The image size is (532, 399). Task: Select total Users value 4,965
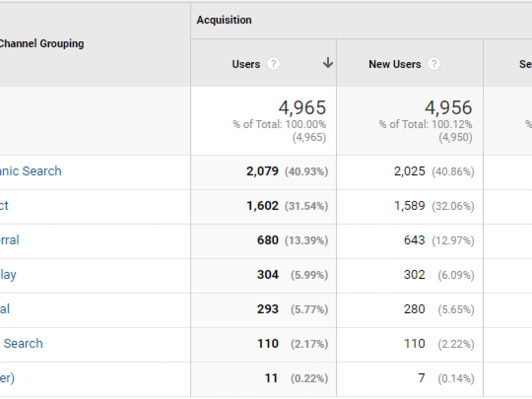click(x=302, y=107)
